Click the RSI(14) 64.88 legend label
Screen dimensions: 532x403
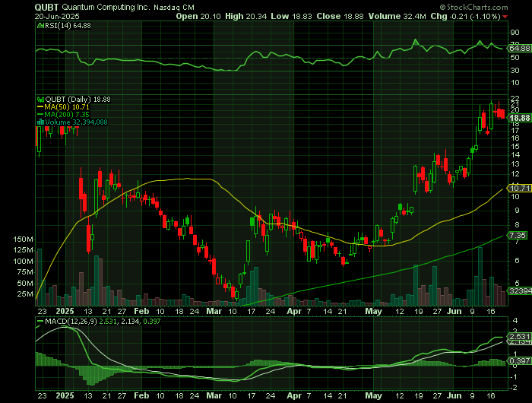68,25
